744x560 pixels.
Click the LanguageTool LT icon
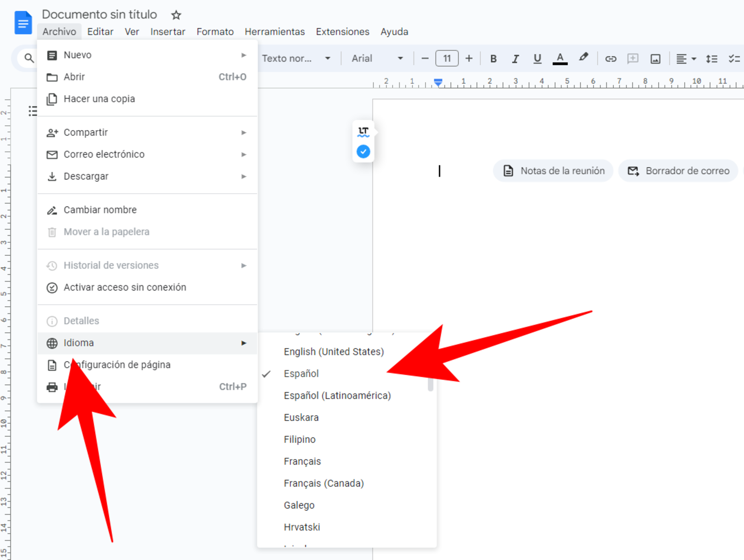point(364,132)
